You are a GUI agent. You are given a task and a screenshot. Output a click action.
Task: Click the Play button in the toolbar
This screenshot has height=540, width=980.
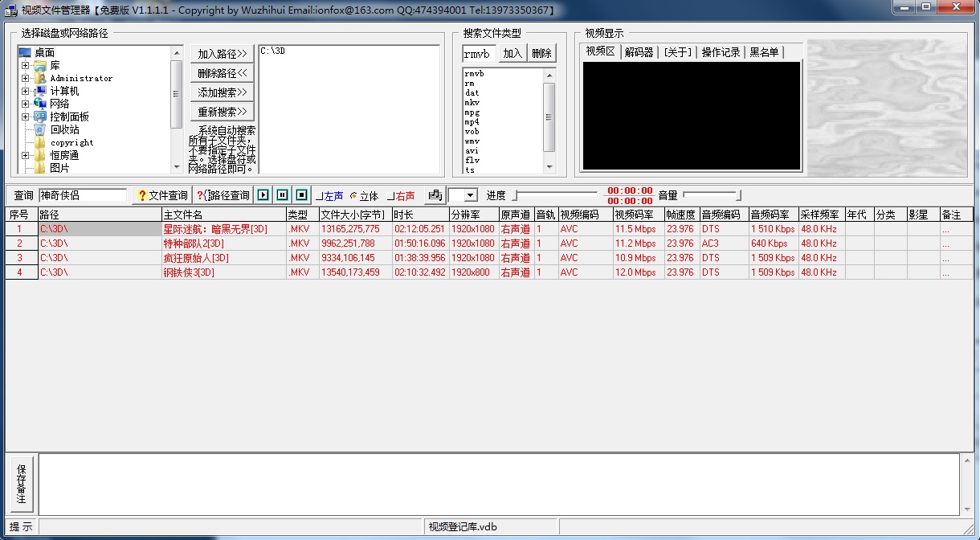[263, 195]
